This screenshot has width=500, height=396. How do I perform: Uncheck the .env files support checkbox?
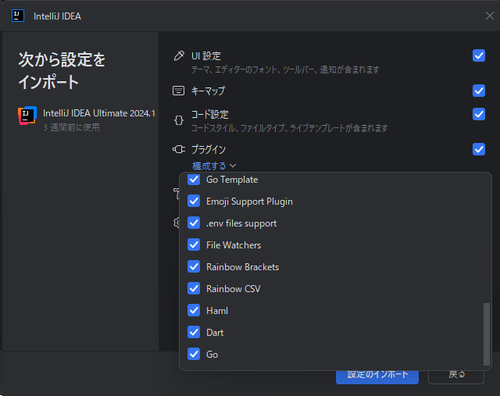click(194, 223)
